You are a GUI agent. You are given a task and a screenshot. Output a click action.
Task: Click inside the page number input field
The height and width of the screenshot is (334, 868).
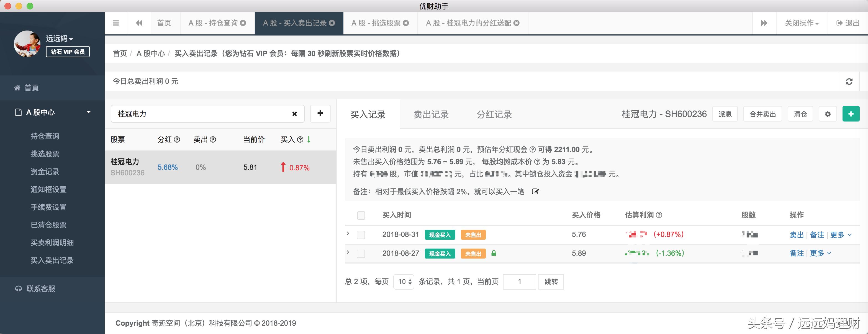[519, 281]
